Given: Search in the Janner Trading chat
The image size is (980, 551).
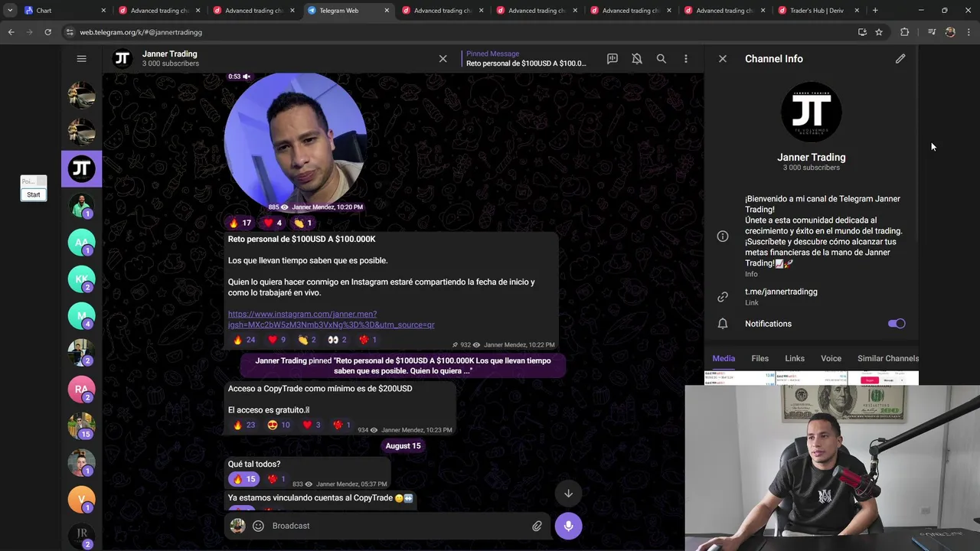Looking at the screenshot, I should (x=661, y=58).
